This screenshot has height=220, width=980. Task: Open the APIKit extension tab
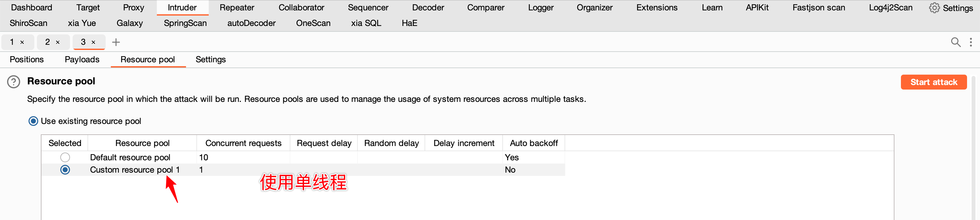757,7
